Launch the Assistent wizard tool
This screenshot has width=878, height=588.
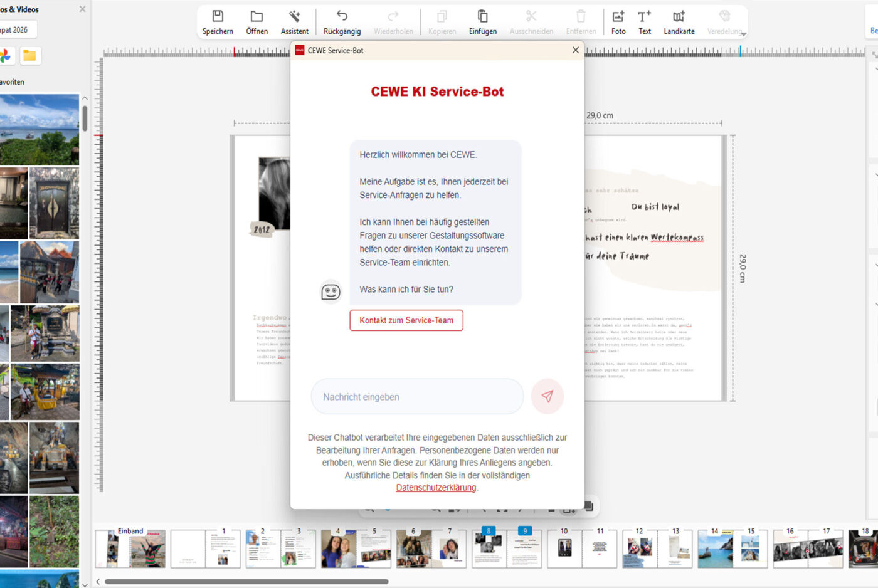tap(294, 22)
